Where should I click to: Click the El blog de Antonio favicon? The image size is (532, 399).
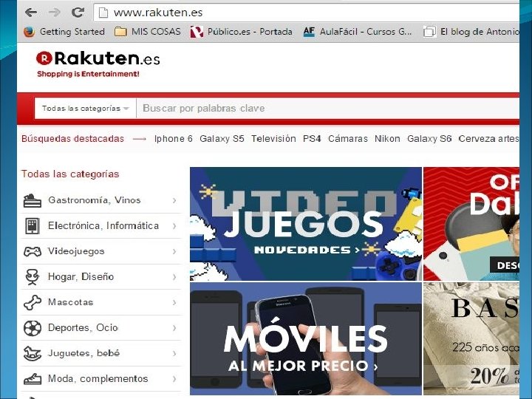point(429,32)
